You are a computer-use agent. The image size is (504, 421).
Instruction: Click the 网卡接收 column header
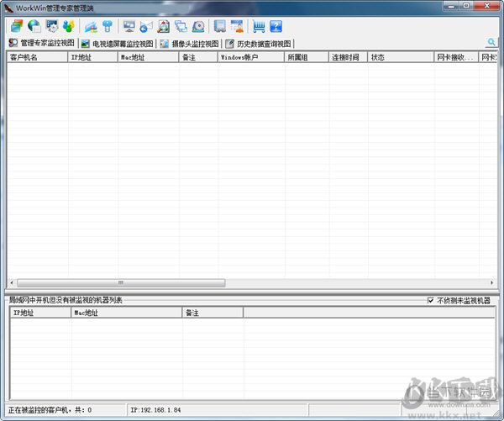[456, 57]
